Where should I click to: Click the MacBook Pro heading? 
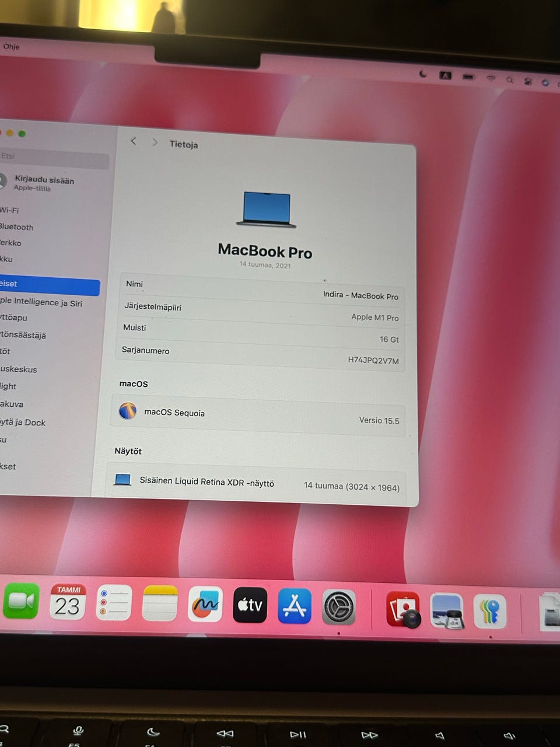point(265,251)
